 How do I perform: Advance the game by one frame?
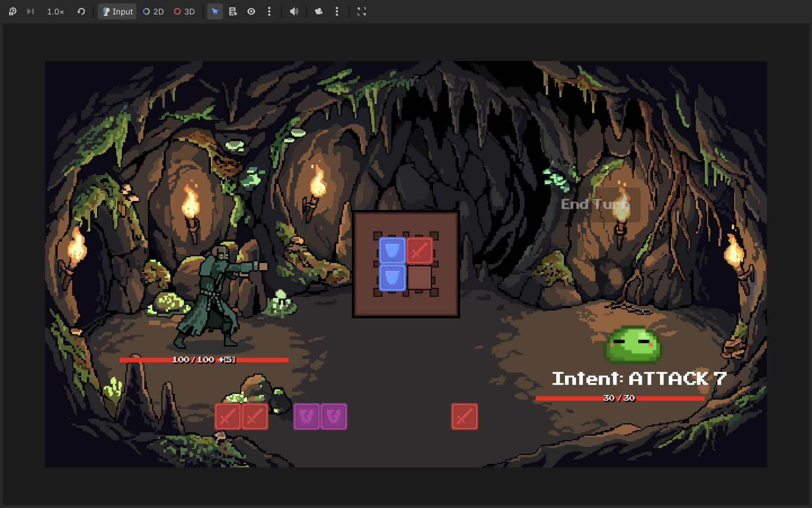[31, 12]
